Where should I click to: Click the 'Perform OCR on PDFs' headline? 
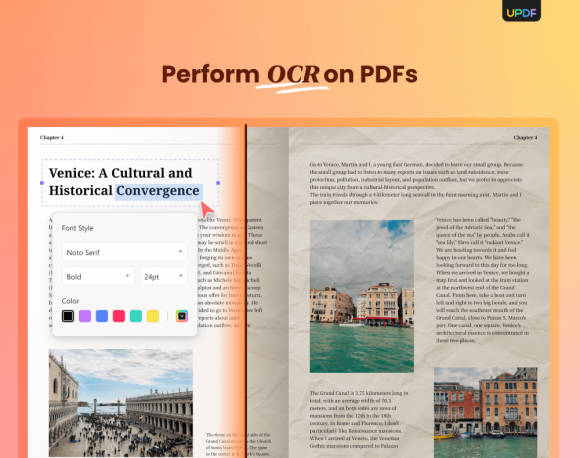point(290,75)
